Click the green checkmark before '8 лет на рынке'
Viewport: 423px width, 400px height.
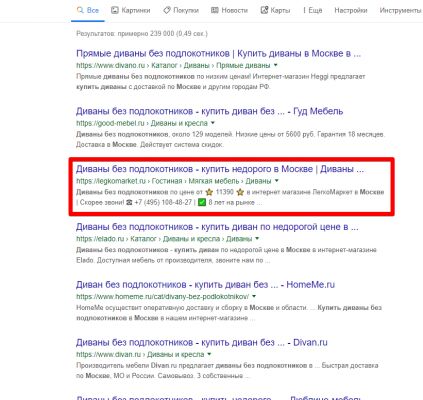pyautogui.click(x=202, y=202)
